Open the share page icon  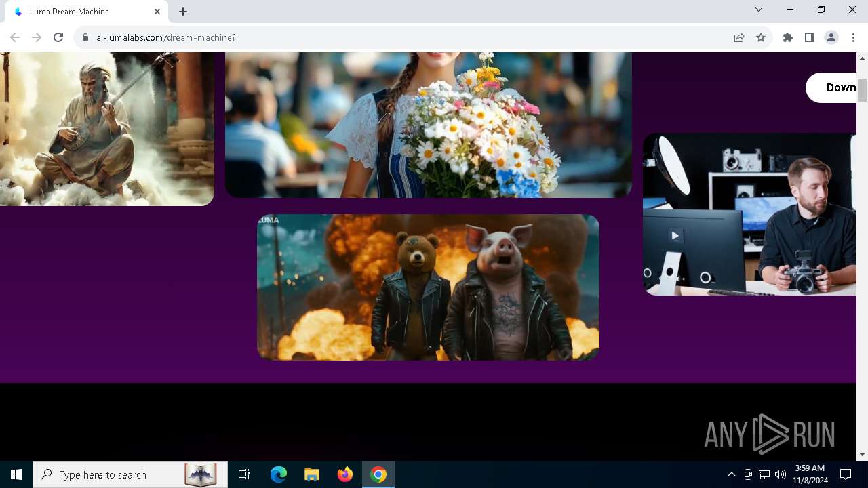(x=739, y=37)
